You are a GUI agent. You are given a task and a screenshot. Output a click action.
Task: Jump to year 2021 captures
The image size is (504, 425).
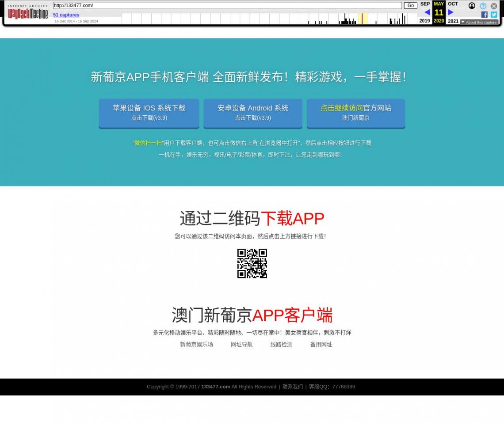coord(453,21)
